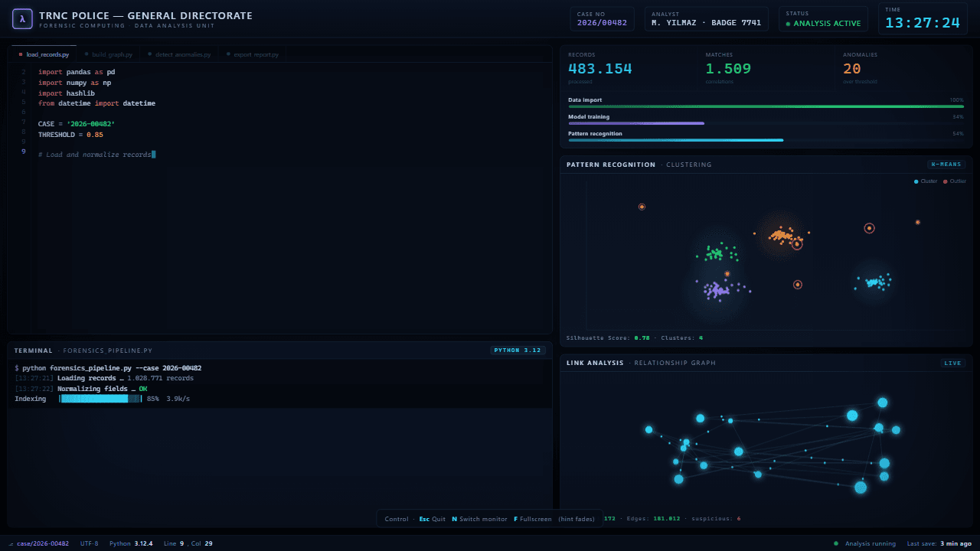Open the export_report.py tab
Viewport: 980px width, 551px height.
[253, 54]
